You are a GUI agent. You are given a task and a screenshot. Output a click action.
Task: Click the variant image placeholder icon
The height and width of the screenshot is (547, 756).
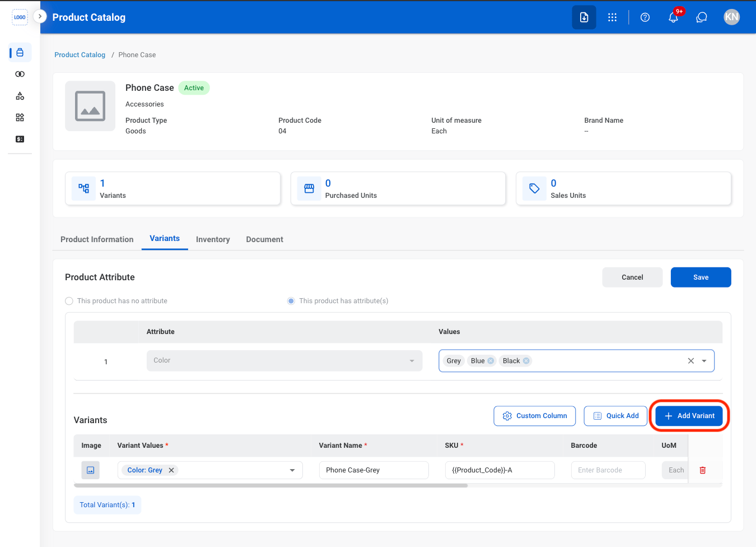pyautogui.click(x=90, y=470)
